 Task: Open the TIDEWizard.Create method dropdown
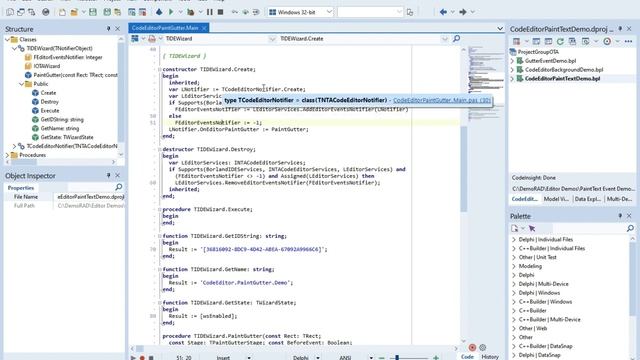pos(444,39)
